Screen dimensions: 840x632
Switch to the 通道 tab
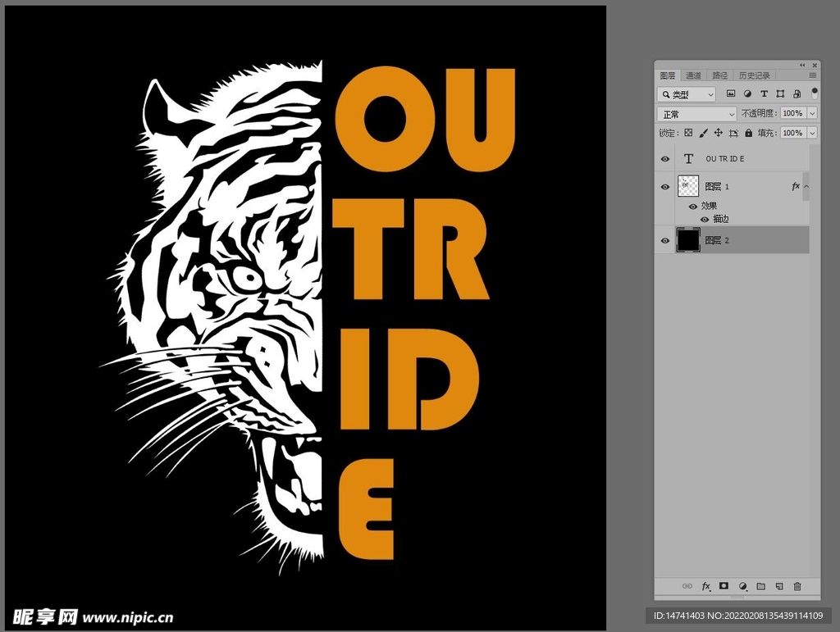(x=693, y=75)
